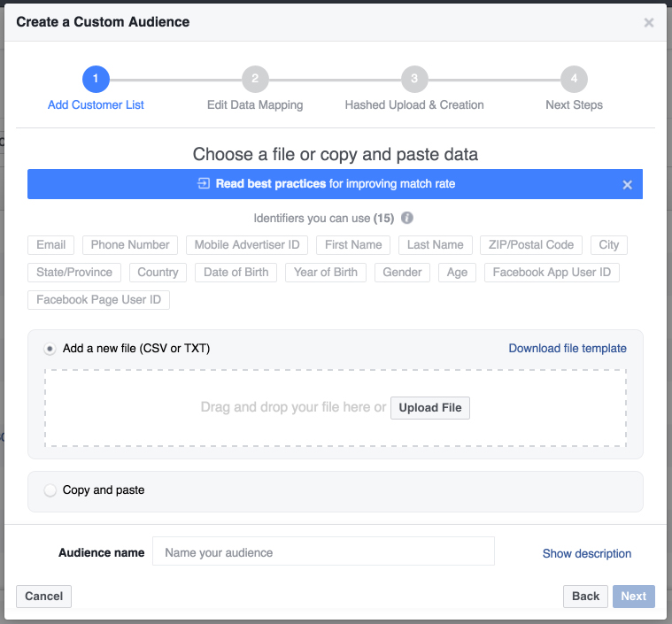Viewport: 672px width, 624px height.
Task: Click the Email identifier tag
Action: pyautogui.click(x=51, y=244)
